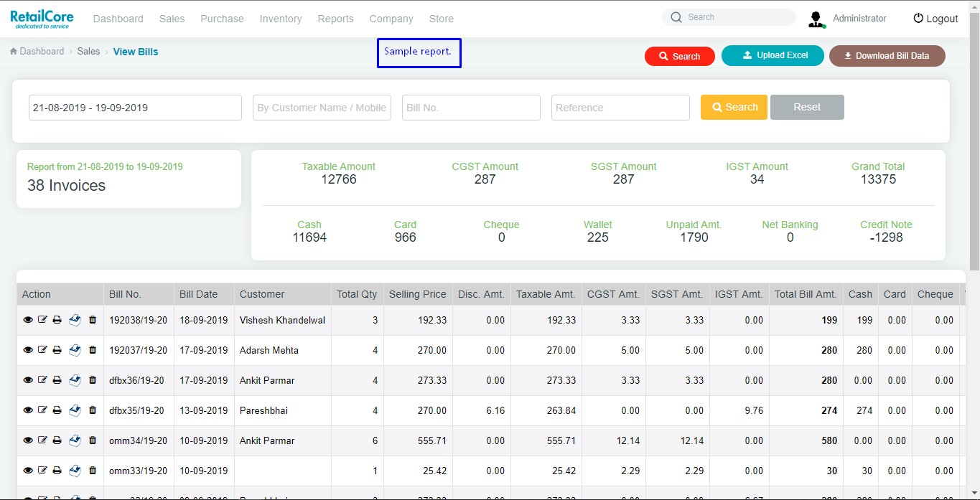This screenshot has width=980, height=500.
Task: Select customer name Vishesh Khandelwal
Action: click(282, 320)
